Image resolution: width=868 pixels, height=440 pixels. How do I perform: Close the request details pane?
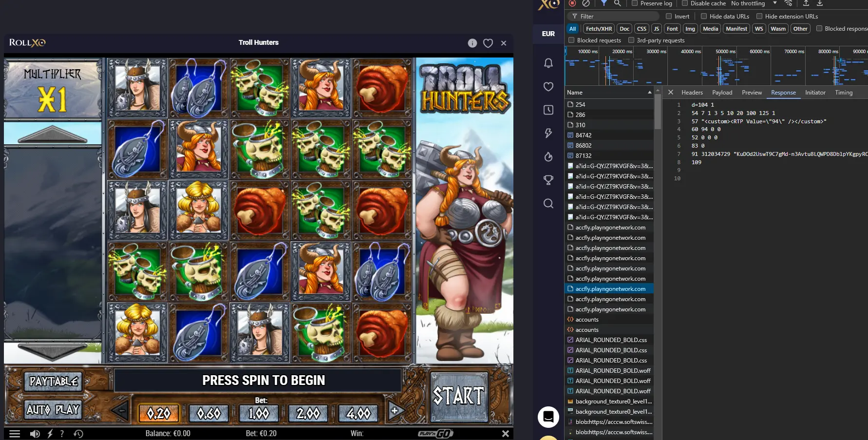[671, 92]
